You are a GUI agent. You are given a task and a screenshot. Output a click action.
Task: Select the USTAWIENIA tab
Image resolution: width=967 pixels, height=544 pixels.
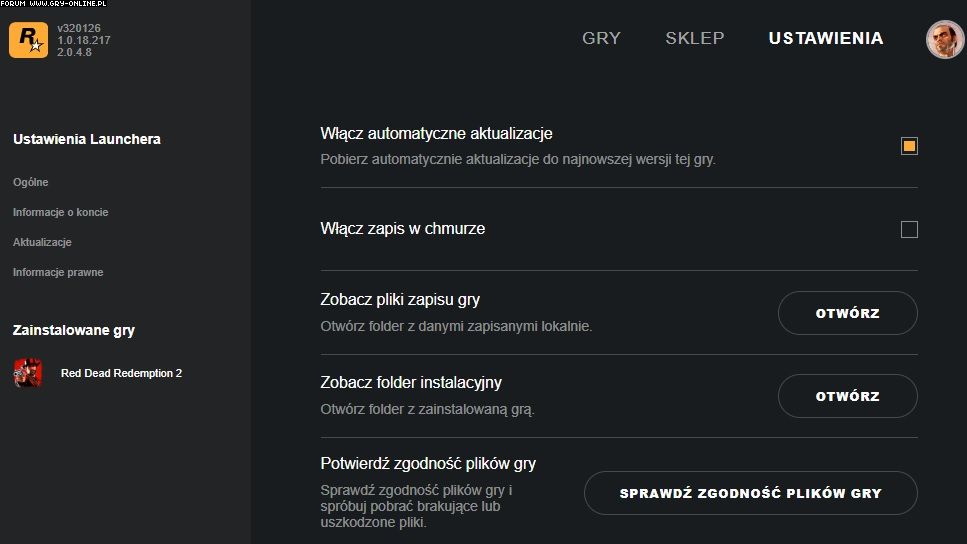(x=825, y=38)
